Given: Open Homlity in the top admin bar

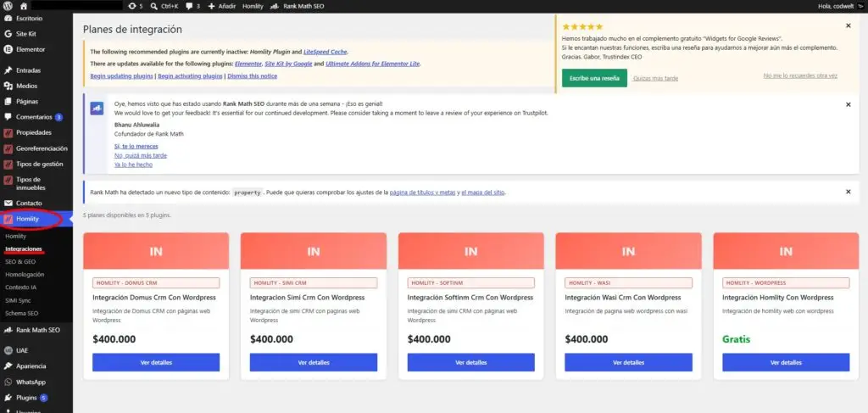Looking at the screenshot, I should click(253, 6).
